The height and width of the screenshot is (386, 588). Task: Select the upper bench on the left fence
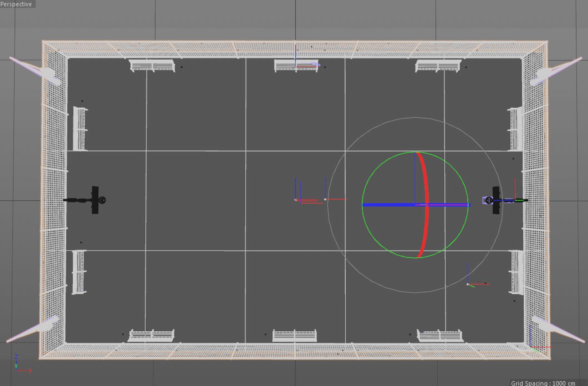pyautogui.click(x=80, y=129)
